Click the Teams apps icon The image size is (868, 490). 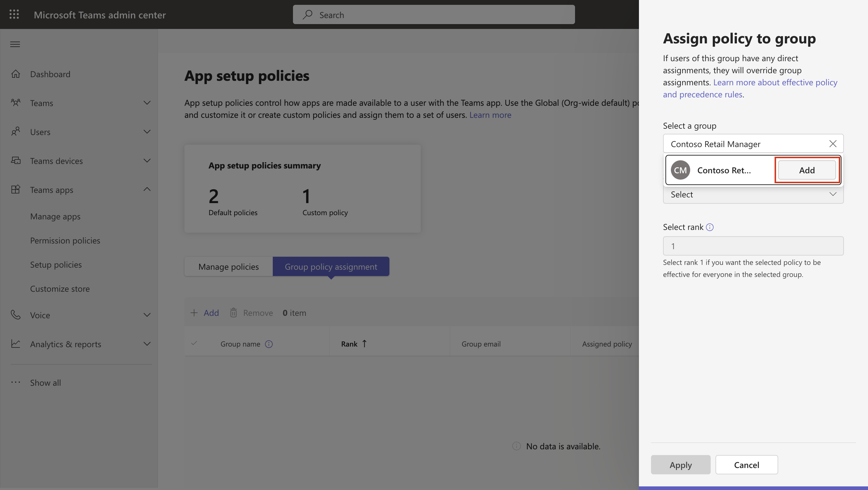coord(15,189)
